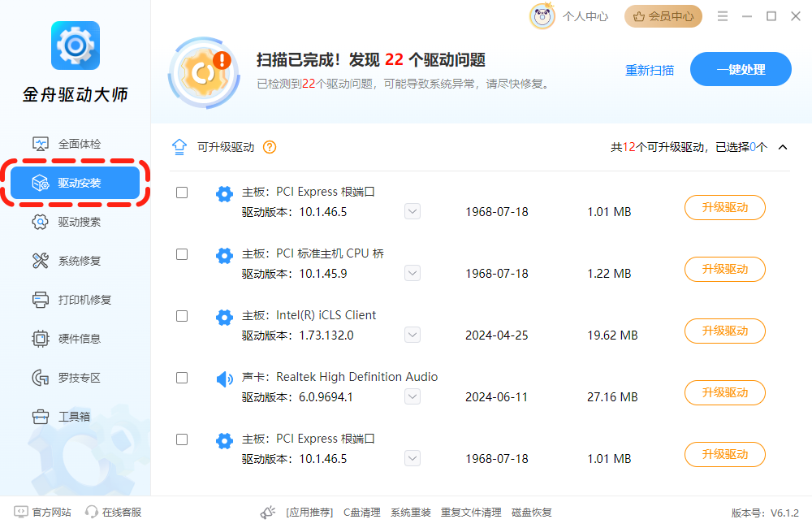
Task: Open 全面体检 in the sidebar
Action: pyautogui.click(x=75, y=144)
